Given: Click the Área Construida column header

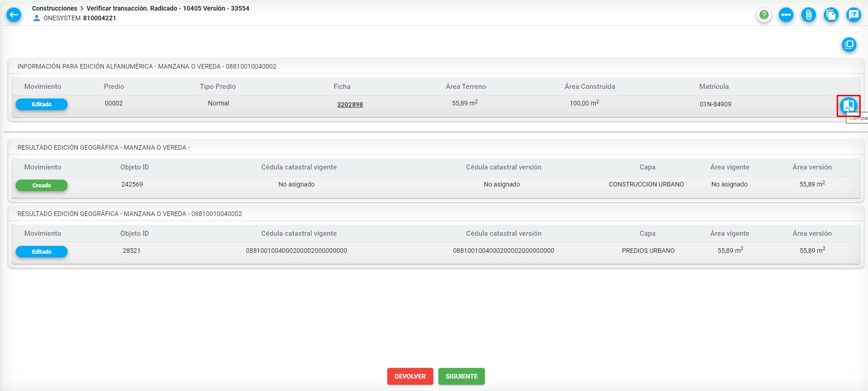Looking at the screenshot, I should [590, 87].
